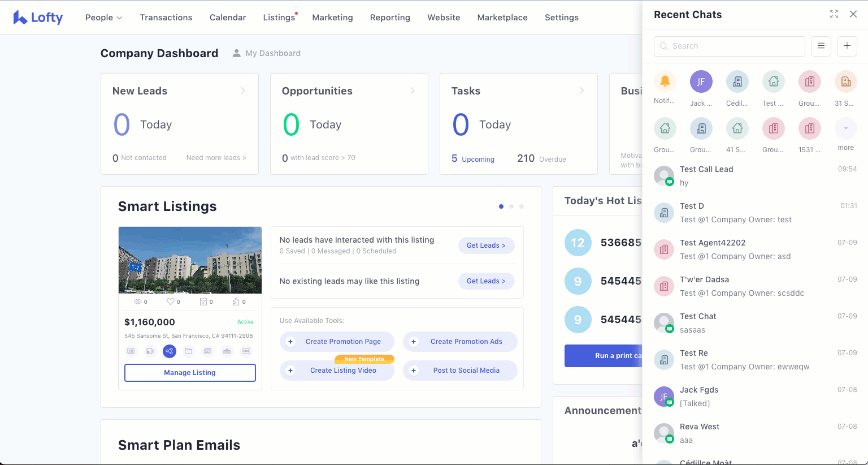Click the Manage Listing button
The image size is (868, 465).
point(190,373)
